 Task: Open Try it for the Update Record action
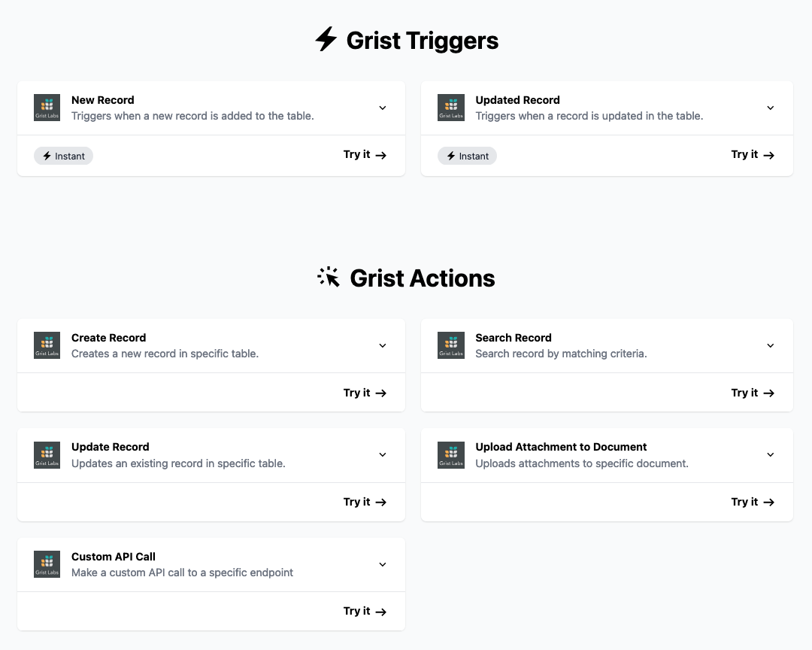[364, 502]
